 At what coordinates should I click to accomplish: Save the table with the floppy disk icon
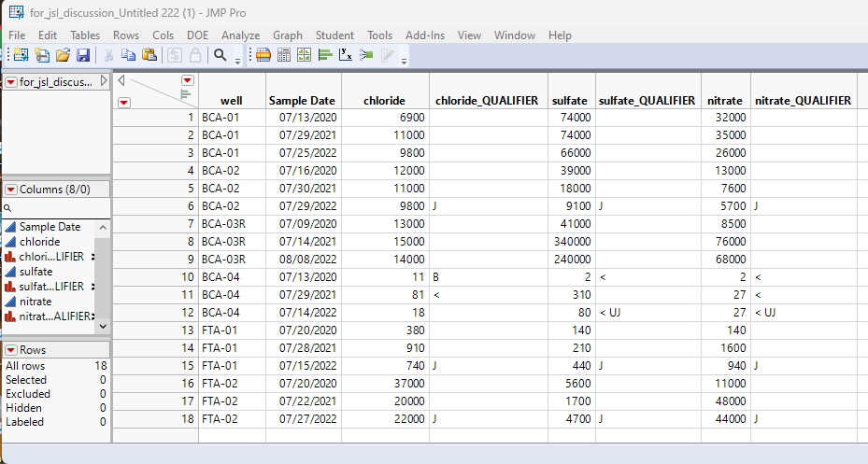coord(83,55)
